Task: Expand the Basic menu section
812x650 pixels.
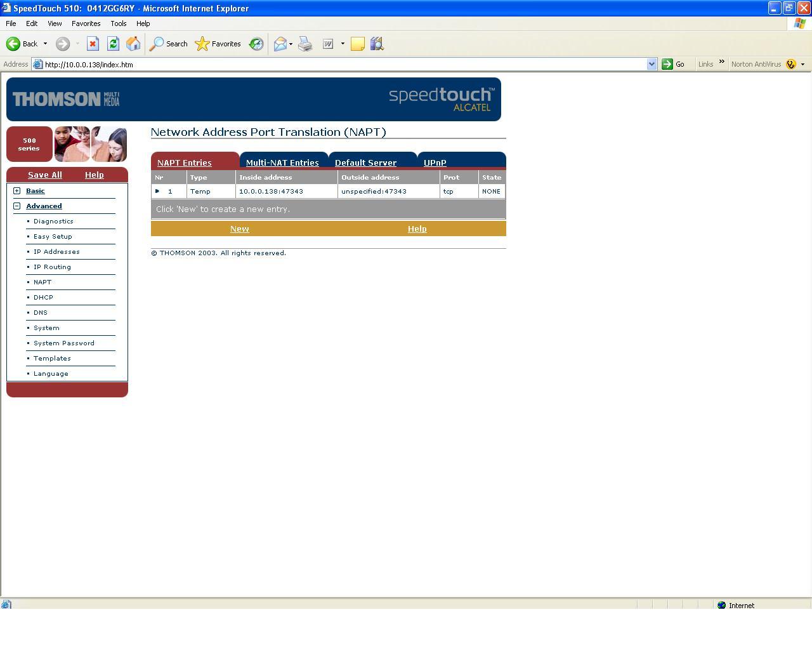Action: (17, 190)
